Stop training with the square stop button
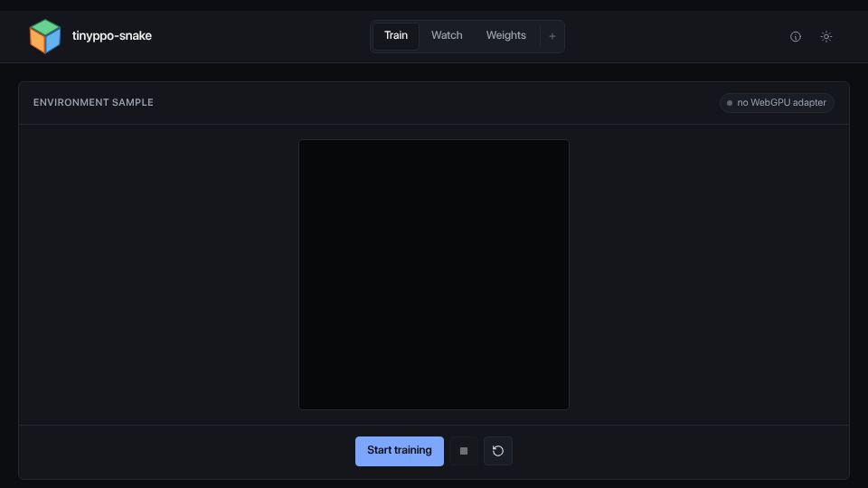Viewport: 868px width, 488px height. click(464, 451)
